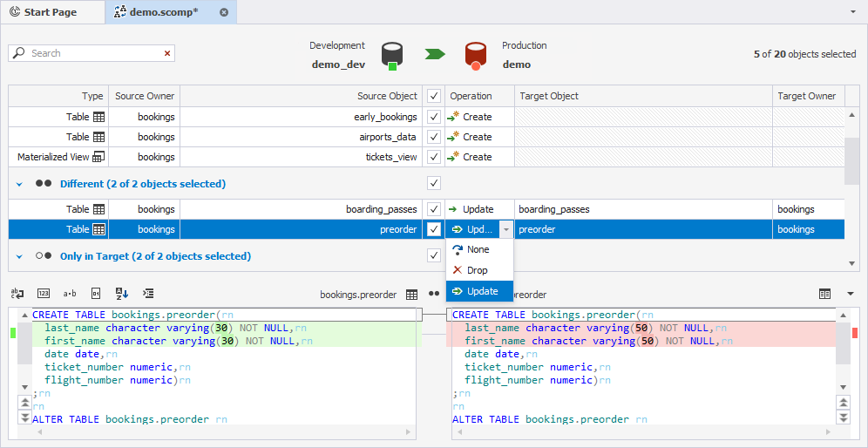Viewport: 868px width, 448px height.
Task: Toggle the ignore whitespace comparison icon
Action: point(17,294)
